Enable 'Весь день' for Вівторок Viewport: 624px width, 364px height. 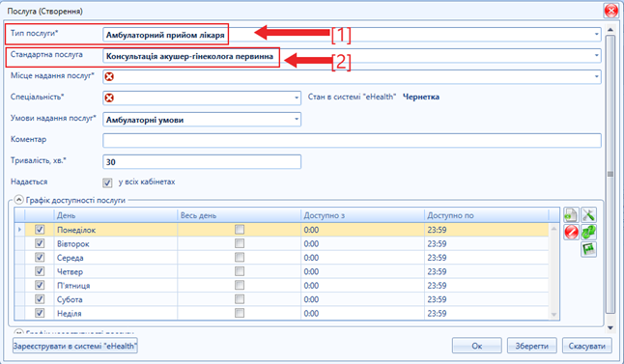click(x=240, y=243)
